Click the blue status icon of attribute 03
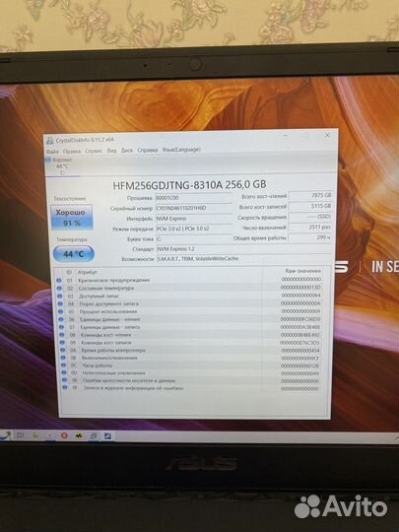399x532 pixels. pos(60,296)
